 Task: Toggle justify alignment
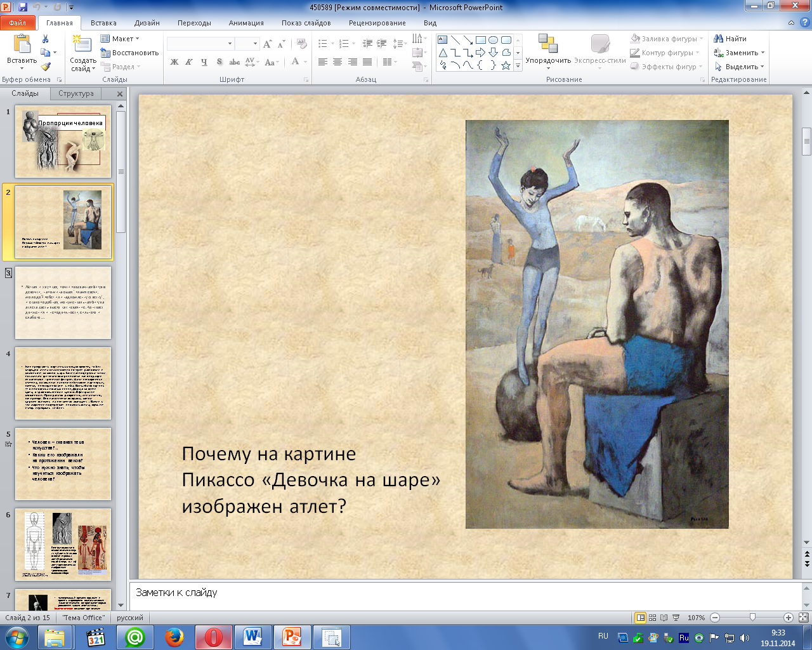pos(367,62)
